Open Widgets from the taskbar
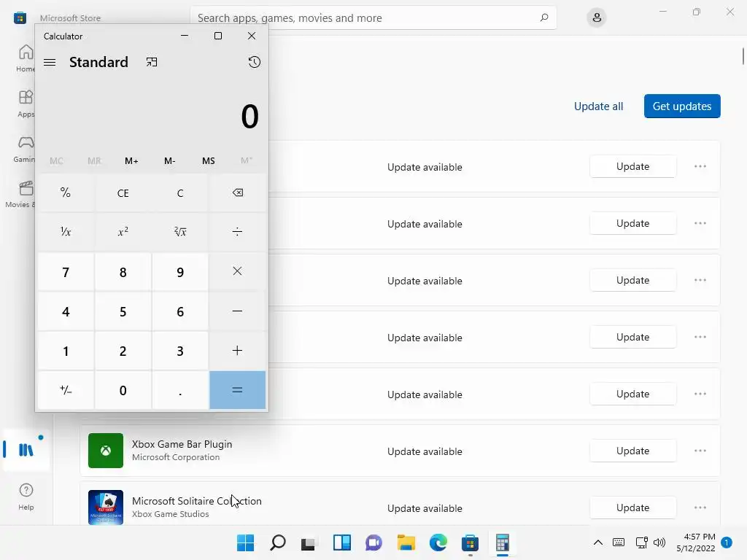Viewport: 747px width, 560px height. (341, 542)
